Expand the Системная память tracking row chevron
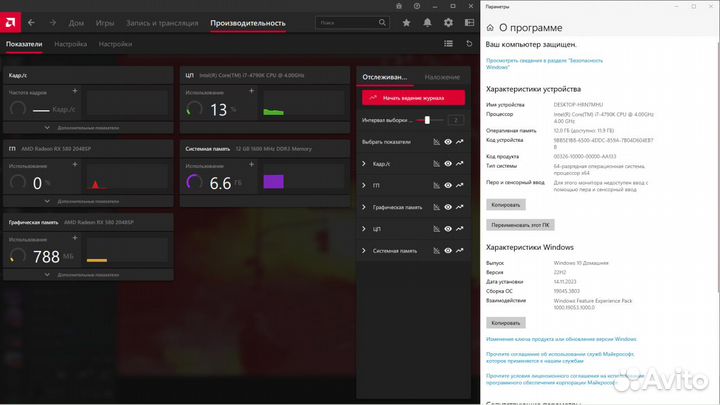The height and width of the screenshot is (405, 720). [x=364, y=251]
